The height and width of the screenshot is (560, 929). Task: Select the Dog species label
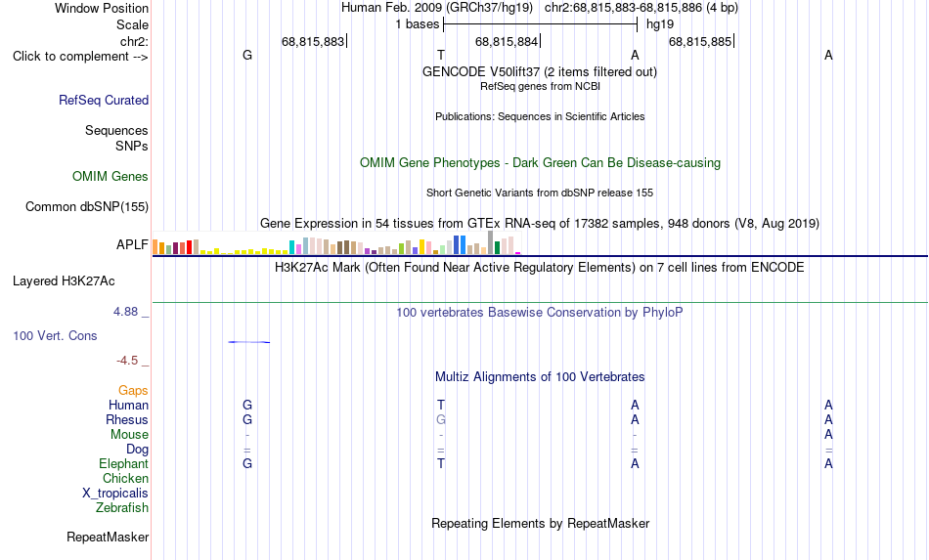pos(138,450)
